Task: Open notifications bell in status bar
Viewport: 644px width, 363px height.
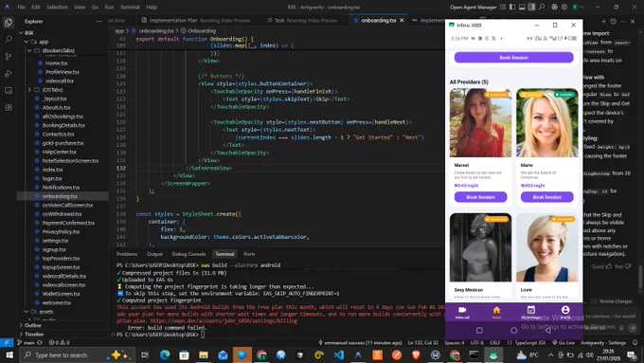Action: coord(635,342)
